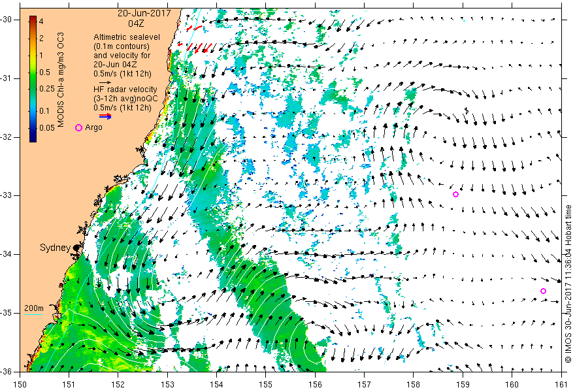Viewport: 575px width, 392px height.
Task: Click the longitude axis label 154
Action: click(x=217, y=384)
